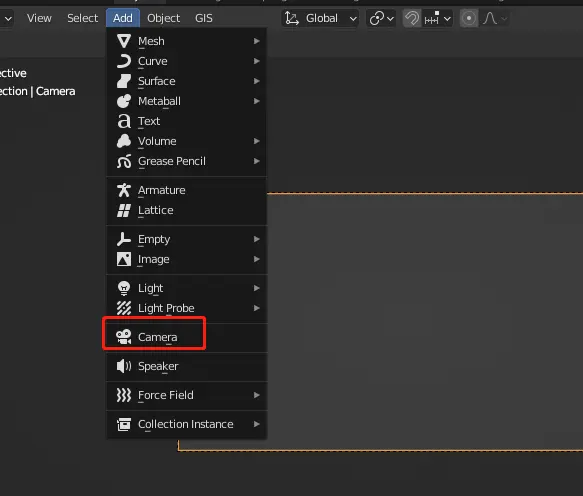The height and width of the screenshot is (496, 583).
Task: Toggle the snap magnet button
Action: tap(412, 18)
